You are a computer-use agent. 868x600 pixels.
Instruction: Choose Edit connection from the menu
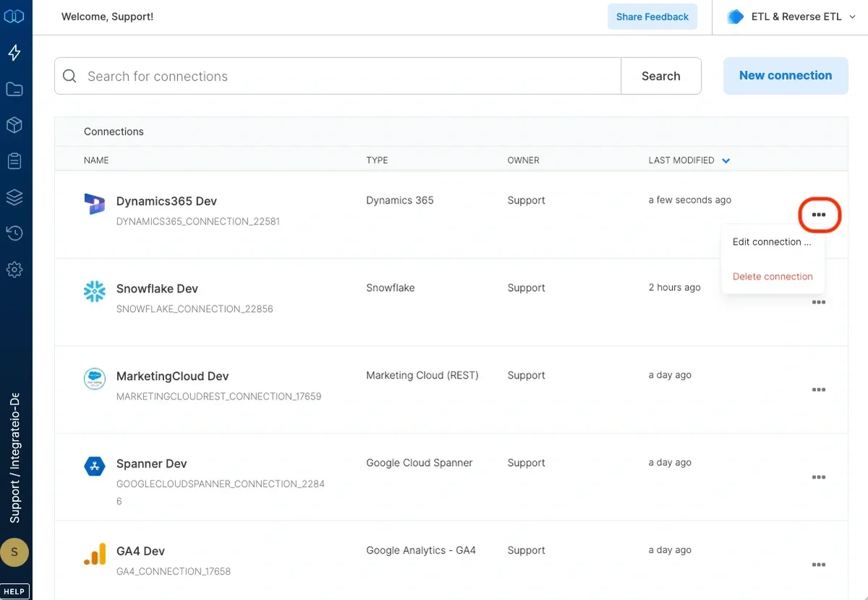pyautogui.click(x=772, y=242)
